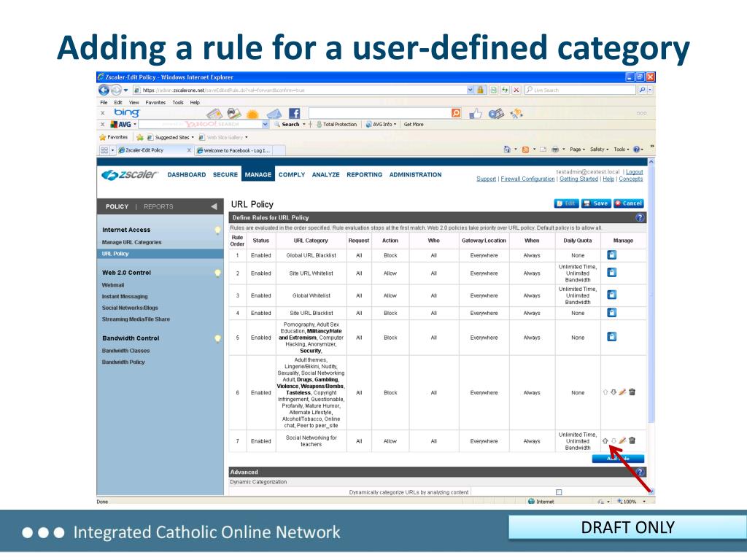The height and width of the screenshot is (560, 747).
Task: Open the command bar Tools dropdown
Action: tap(622, 149)
